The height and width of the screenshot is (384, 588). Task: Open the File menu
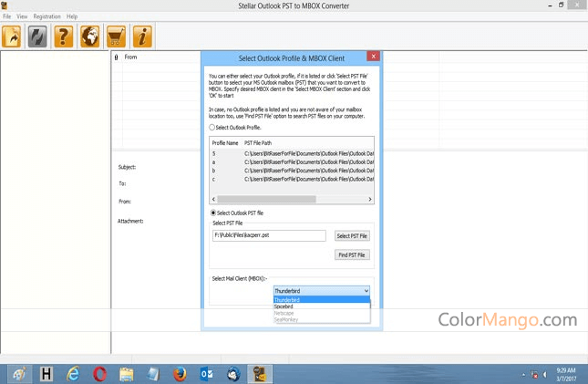tap(7, 16)
